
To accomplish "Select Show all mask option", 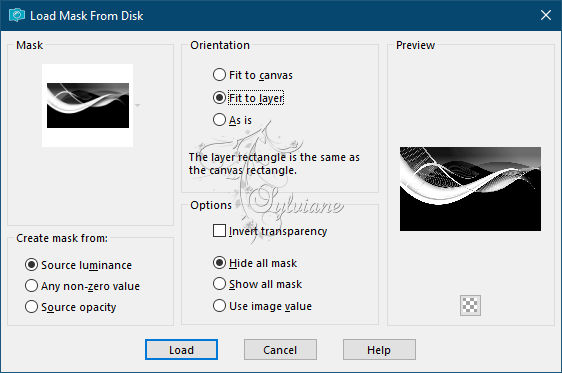I will click(x=257, y=284).
